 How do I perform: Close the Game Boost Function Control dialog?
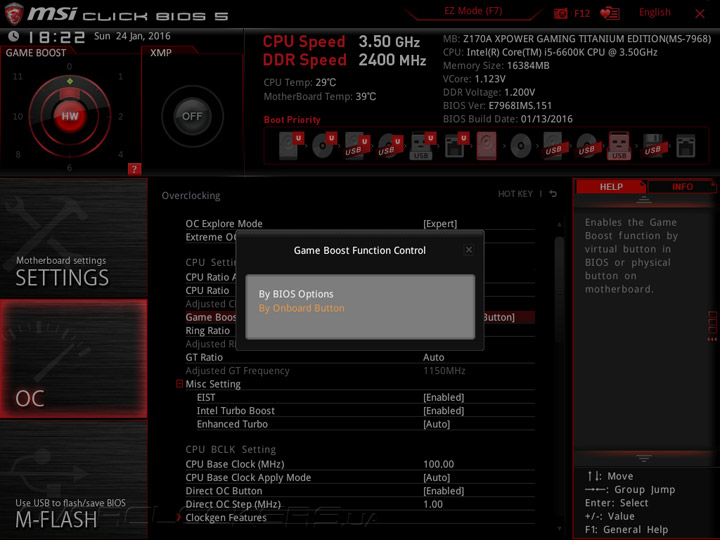tap(468, 250)
